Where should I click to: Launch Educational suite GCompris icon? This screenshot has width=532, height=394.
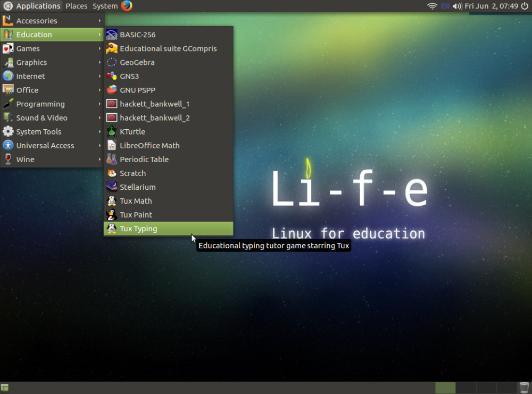112,48
